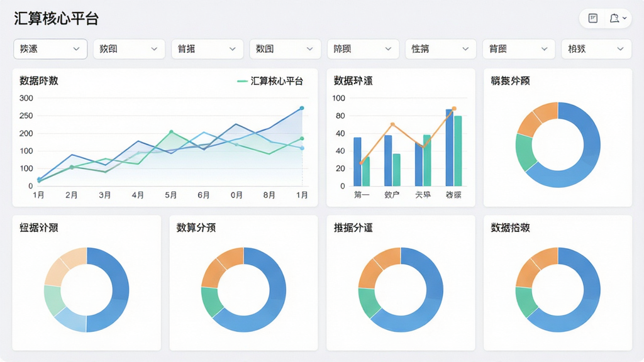The height and width of the screenshot is (362, 644).
Task: Click the 300 label on the line chart axis
Action: (26, 98)
